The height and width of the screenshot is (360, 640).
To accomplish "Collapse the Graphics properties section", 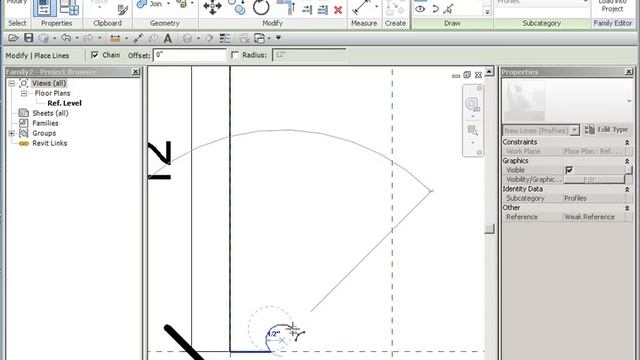I will 627,161.
